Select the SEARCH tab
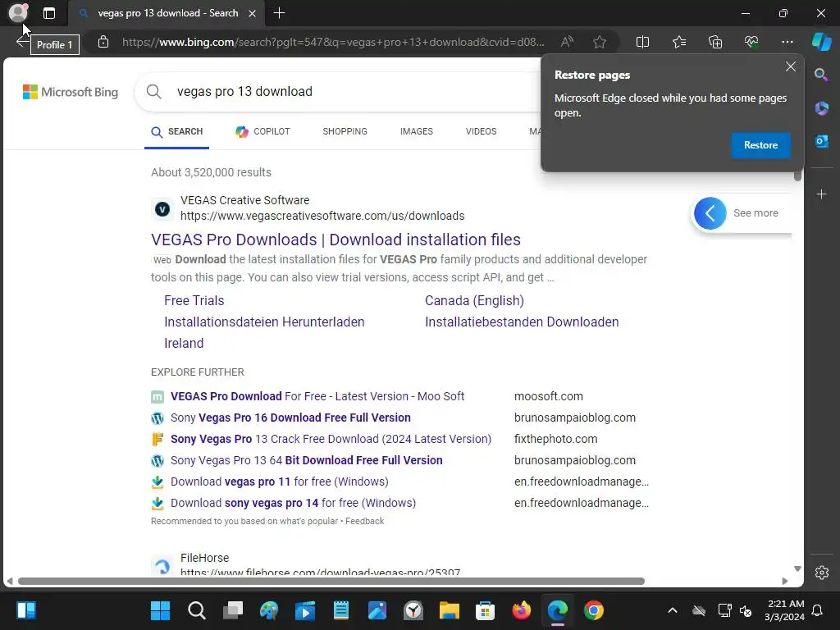 click(177, 132)
